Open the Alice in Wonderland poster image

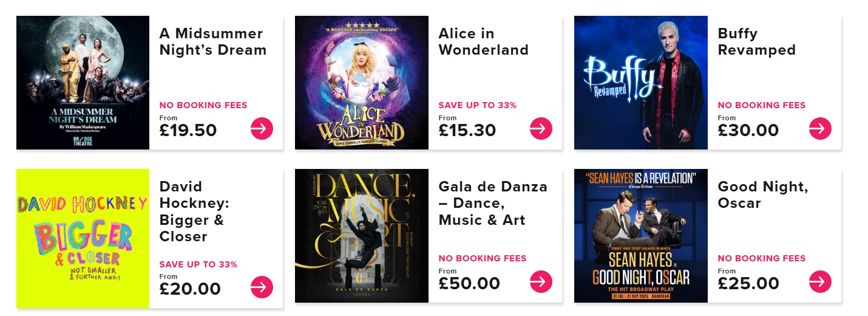click(362, 83)
